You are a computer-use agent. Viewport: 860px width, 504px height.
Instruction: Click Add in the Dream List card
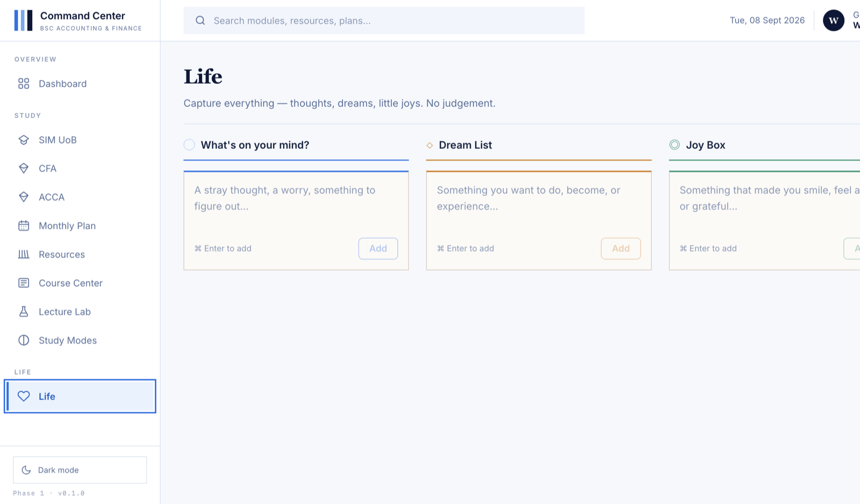tap(621, 248)
